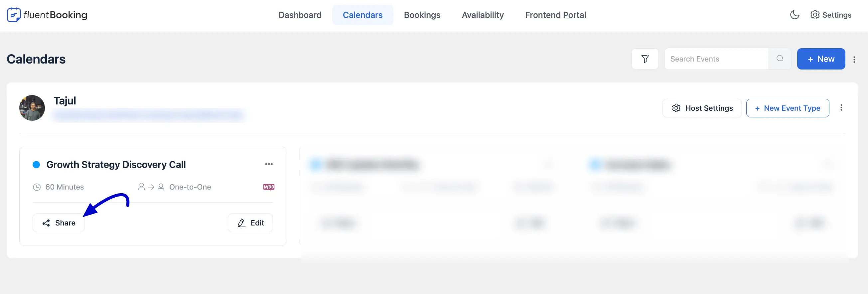Share the Growth Strategy Discovery Call
Screen dimensions: 868x294
(58, 223)
